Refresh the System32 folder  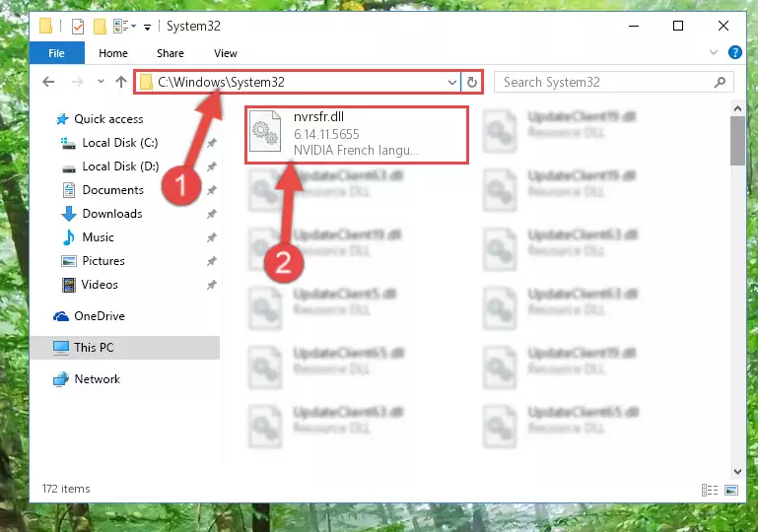pyautogui.click(x=472, y=82)
